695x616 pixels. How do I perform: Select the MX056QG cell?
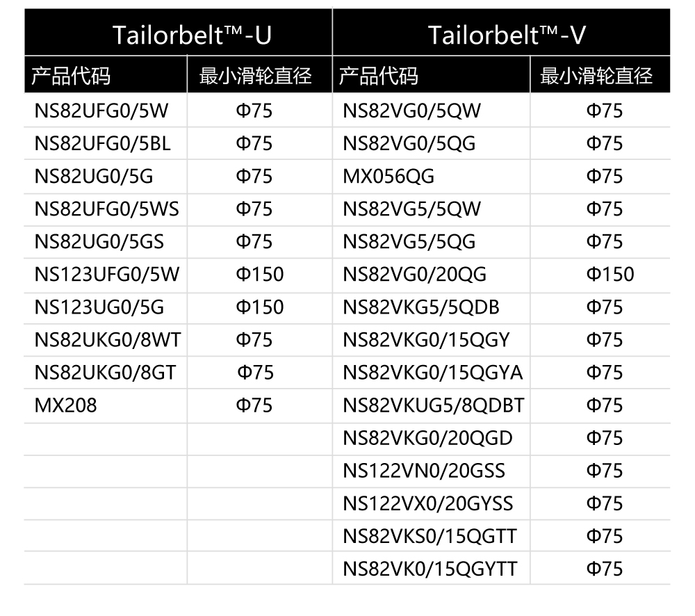pos(389,177)
